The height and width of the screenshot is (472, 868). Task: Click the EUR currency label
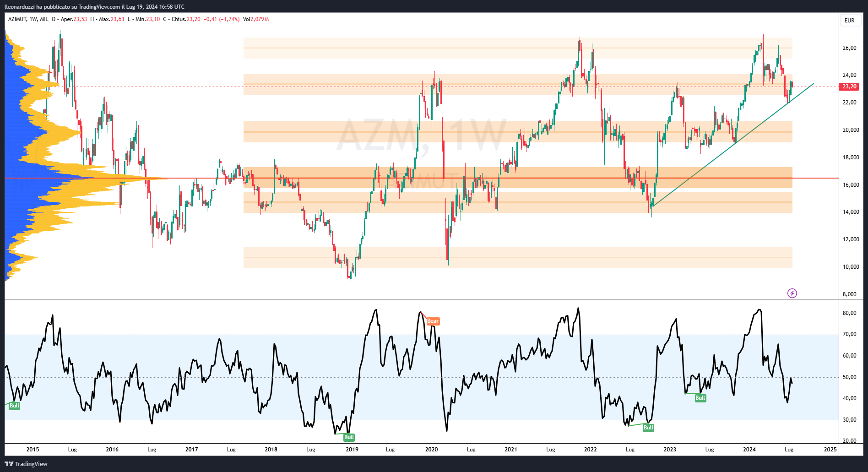click(x=849, y=20)
